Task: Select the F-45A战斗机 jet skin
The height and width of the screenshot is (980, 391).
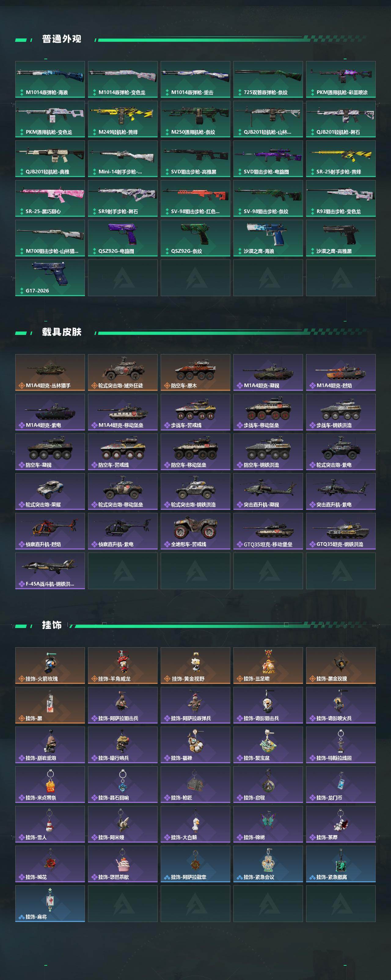Action: [x=50, y=571]
